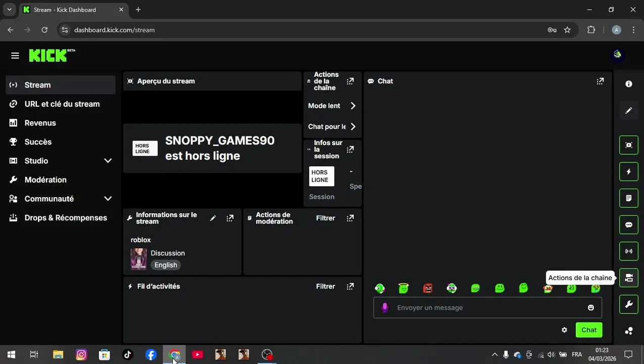Pop out the Fil d'activités panel
The image size is (644, 364).
[351, 286]
